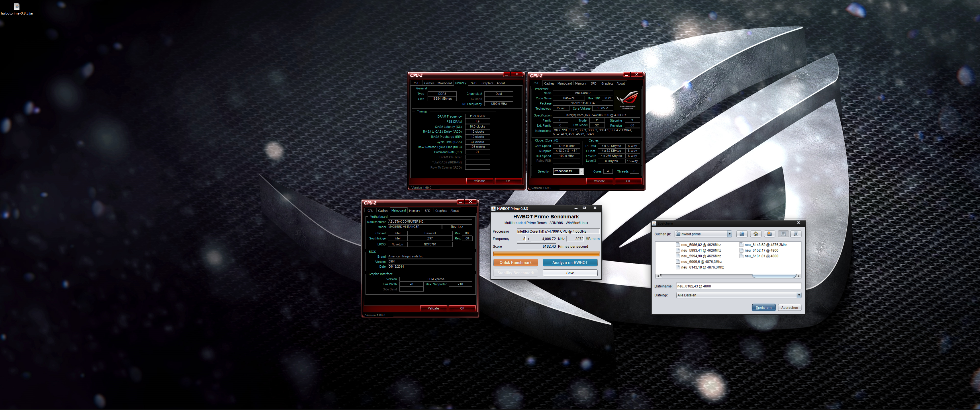980x410 pixels.
Task: Close the Speichern dialog
Action: click(x=799, y=223)
